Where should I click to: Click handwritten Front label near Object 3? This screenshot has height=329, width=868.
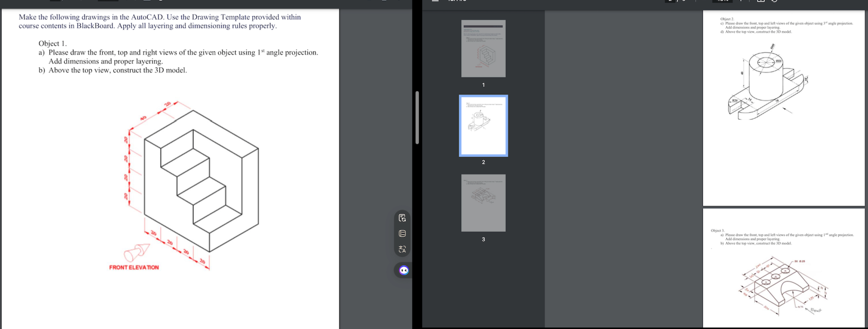tap(816, 310)
